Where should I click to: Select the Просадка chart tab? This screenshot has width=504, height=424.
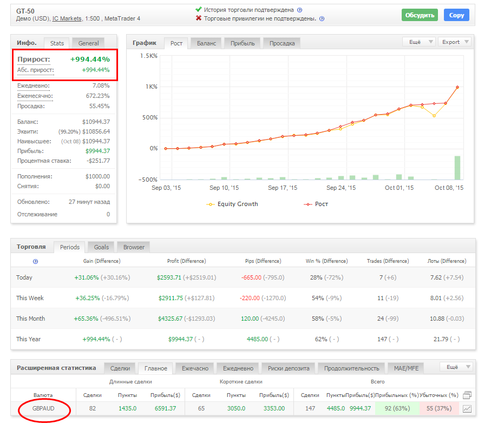tap(282, 43)
